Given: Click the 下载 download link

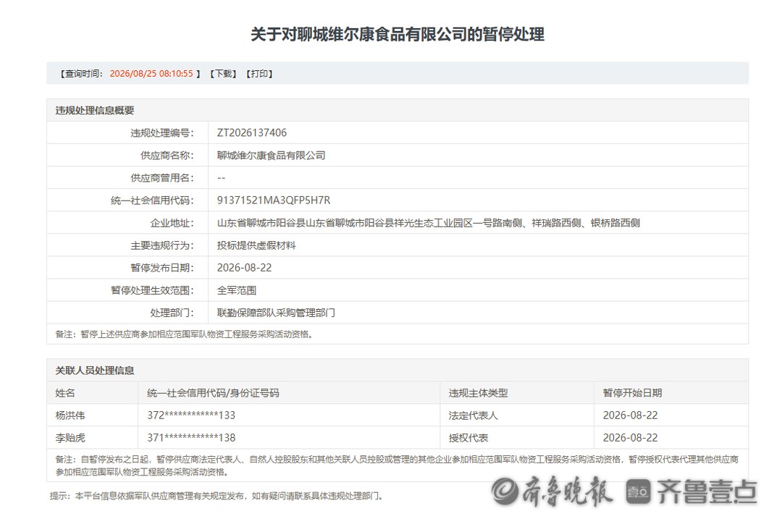Looking at the screenshot, I should [x=223, y=74].
